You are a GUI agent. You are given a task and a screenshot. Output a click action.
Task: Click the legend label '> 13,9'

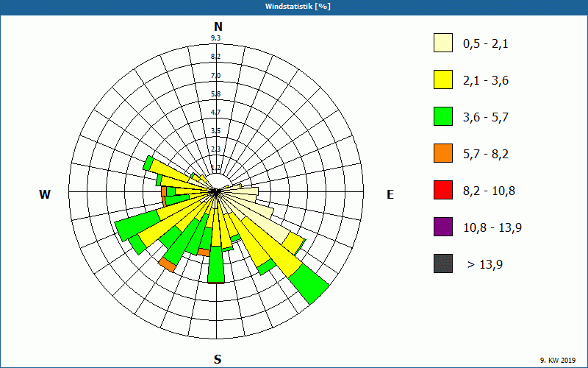coord(485,265)
